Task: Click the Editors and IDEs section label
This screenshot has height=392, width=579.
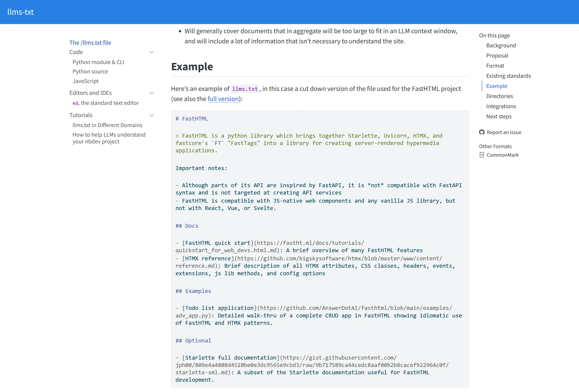Action: click(90, 93)
